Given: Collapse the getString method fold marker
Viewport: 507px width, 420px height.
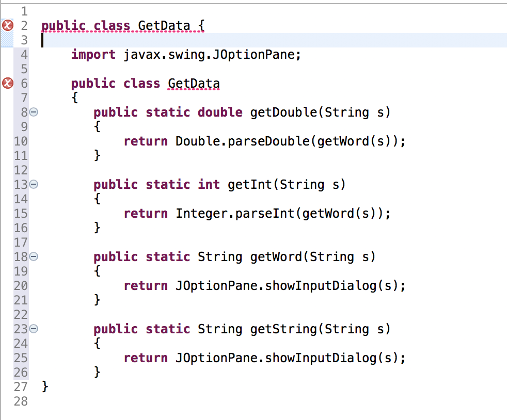Looking at the screenshot, I should 33,329.
